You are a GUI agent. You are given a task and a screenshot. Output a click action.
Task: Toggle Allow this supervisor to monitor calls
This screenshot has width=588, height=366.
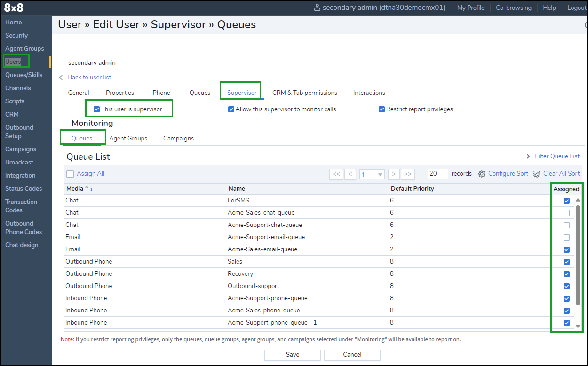231,109
